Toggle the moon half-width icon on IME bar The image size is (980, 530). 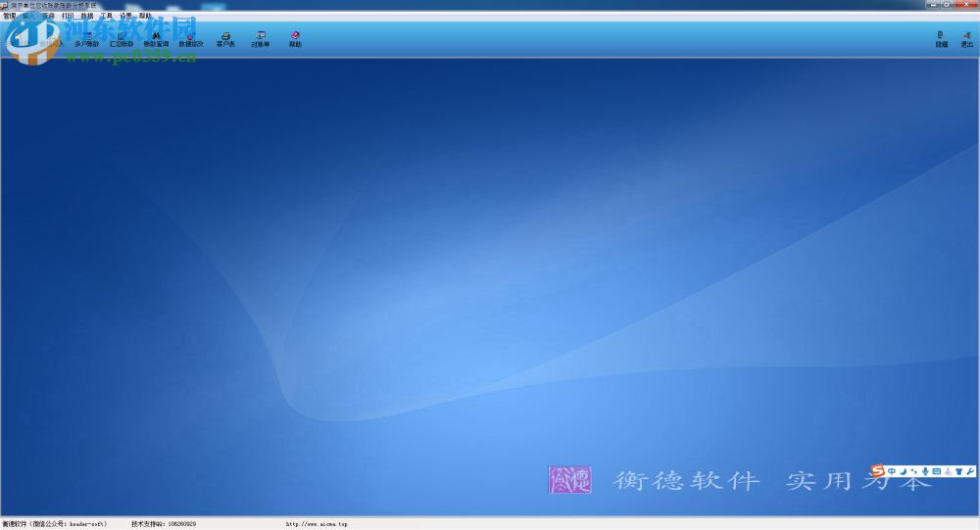pyautogui.click(x=904, y=471)
